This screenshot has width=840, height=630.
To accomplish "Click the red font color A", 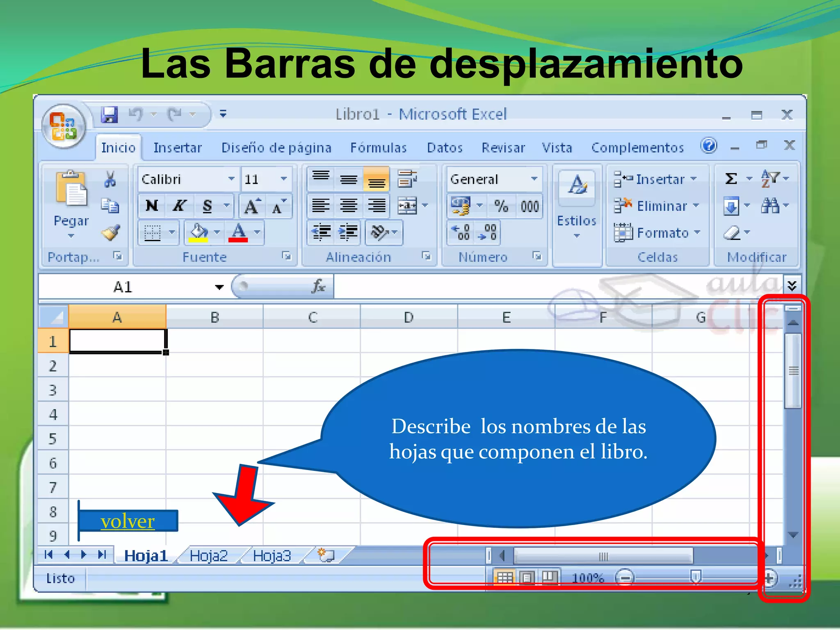I will coord(238,233).
